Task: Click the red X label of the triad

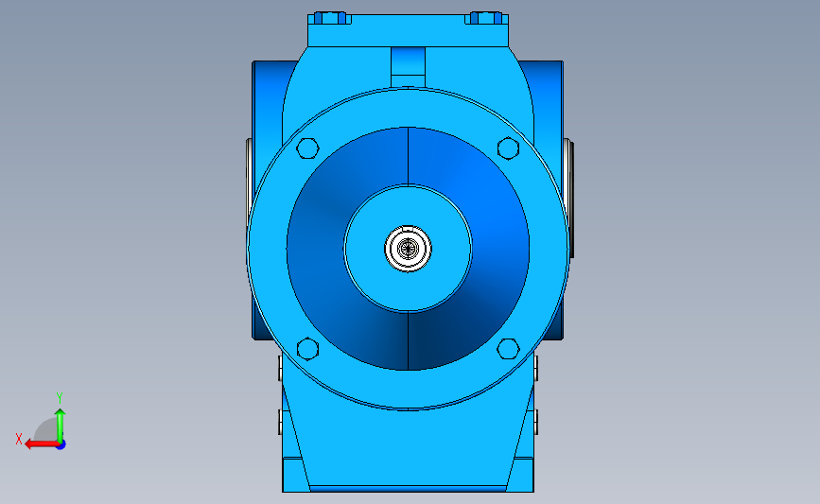Action: [19, 439]
